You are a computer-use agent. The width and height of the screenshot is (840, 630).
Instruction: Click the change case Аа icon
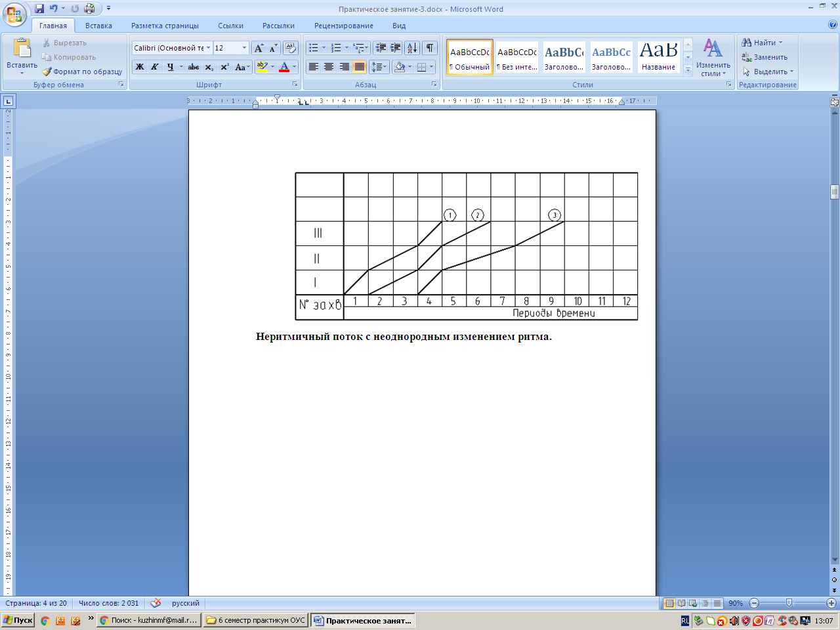coord(241,67)
